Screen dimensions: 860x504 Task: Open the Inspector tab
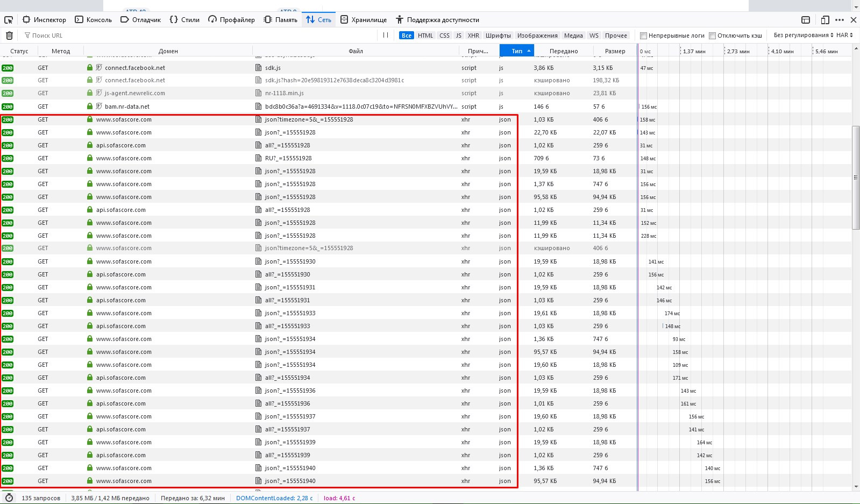coord(44,20)
